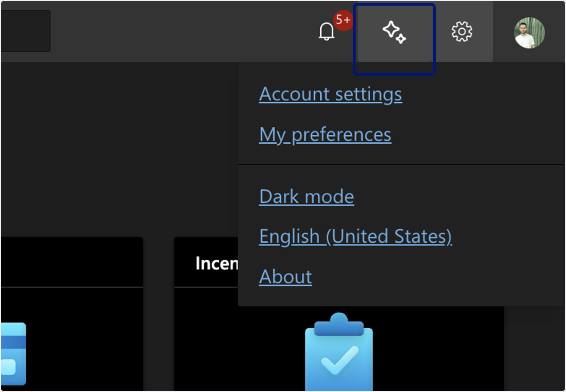The width and height of the screenshot is (566, 392).
Task: Click the clipboard checkmark card icon
Action: 339,351
